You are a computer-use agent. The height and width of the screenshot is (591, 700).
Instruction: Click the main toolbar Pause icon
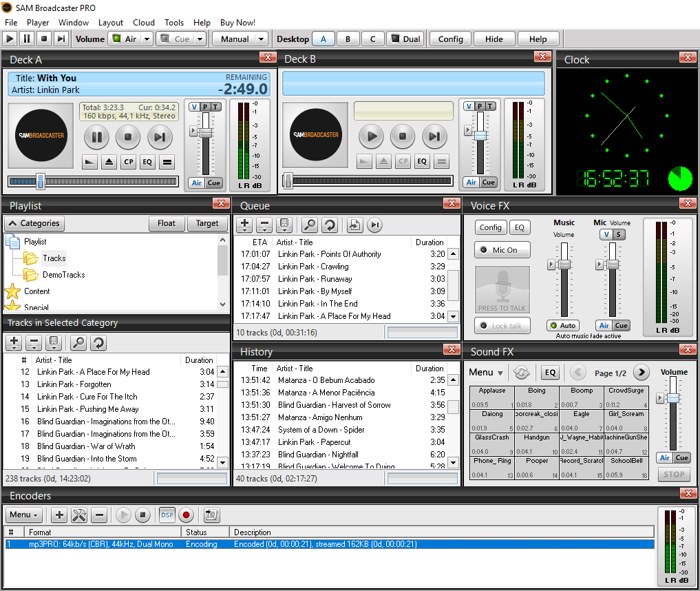tap(27, 39)
